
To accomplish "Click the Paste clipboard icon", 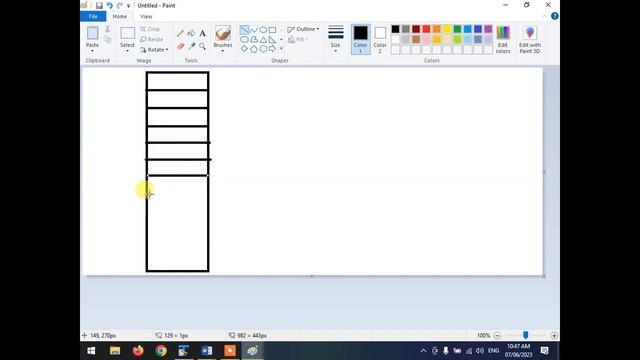I will (x=93, y=33).
